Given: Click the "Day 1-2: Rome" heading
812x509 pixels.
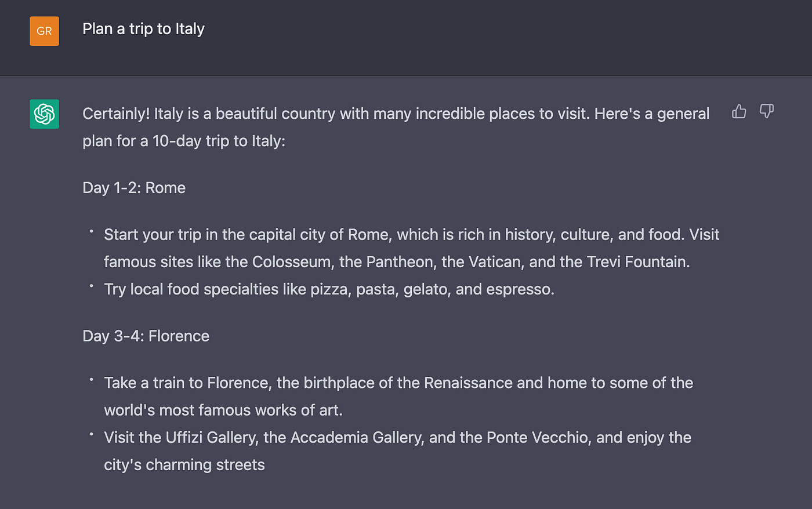Looking at the screenshot, I should [x=134, y=188].
